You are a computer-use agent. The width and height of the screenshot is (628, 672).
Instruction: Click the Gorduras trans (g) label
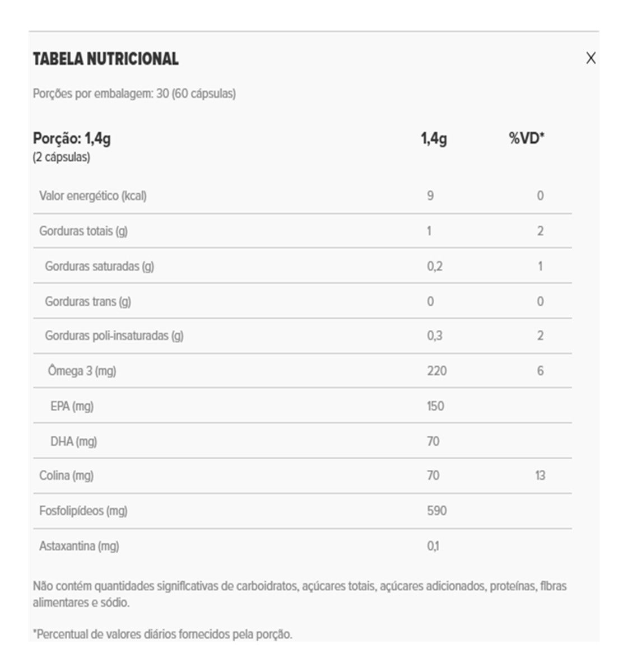tap(88, 301)
